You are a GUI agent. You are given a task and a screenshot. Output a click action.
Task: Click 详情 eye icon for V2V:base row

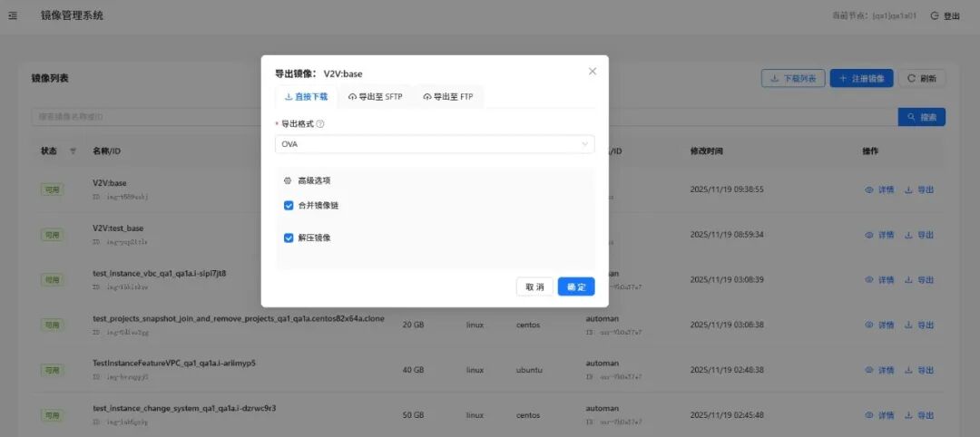point(869,189)
